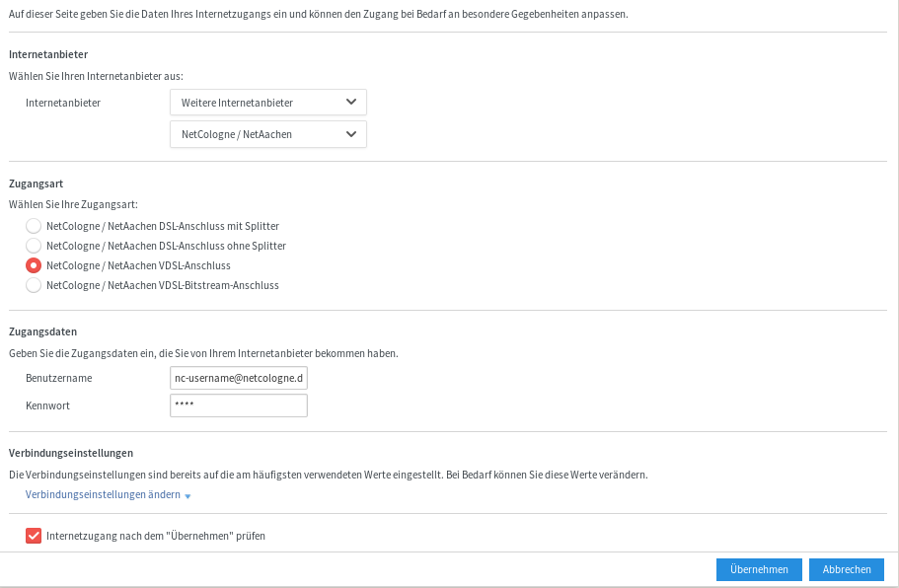Select DSL-Anschluss mit Splitter option
This screenshot has width=899, height=588.
point(34,226)
